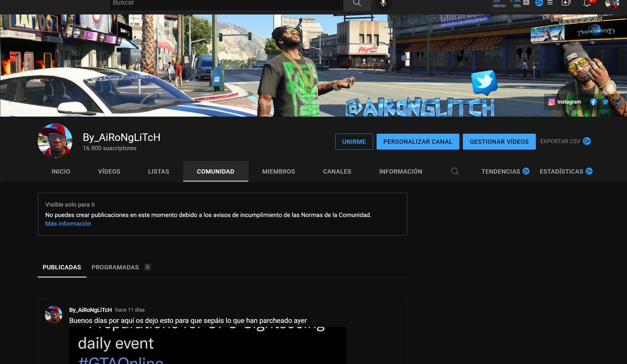Click the bar chart stats icon in header

coord(526,3)
